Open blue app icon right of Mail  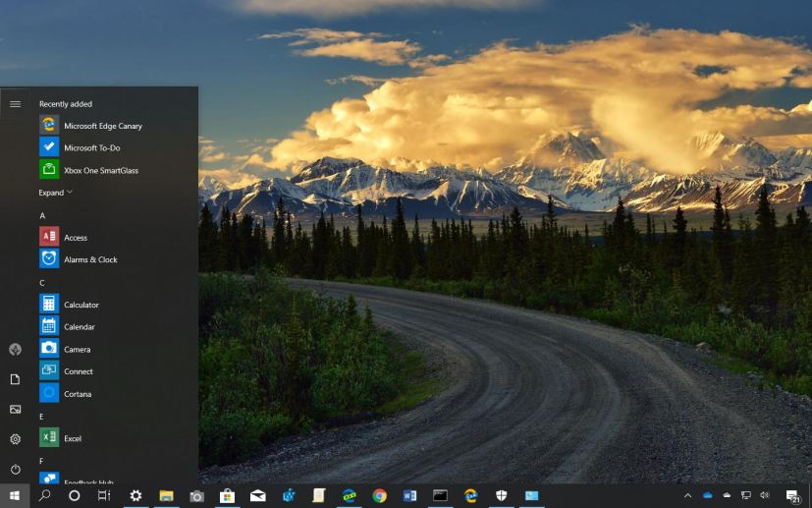(289, 495)
